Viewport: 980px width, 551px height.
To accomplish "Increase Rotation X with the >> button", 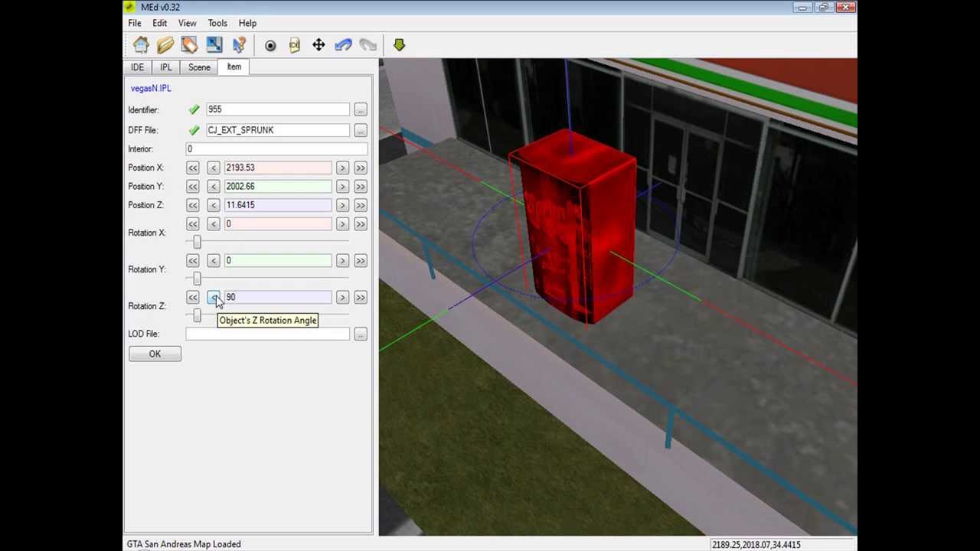I will coord(360,223).
